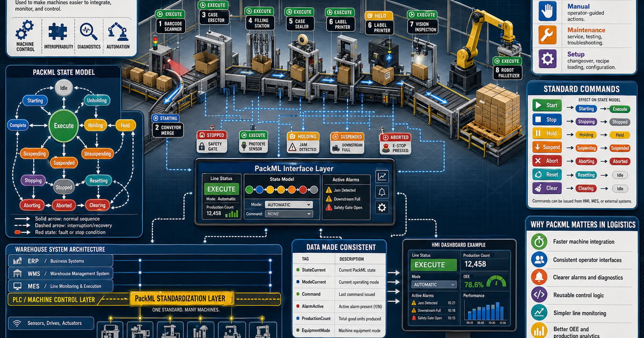Open trend chart icon in PackML Interface Layer
The image size is (644, 338).
pos(383,176)
